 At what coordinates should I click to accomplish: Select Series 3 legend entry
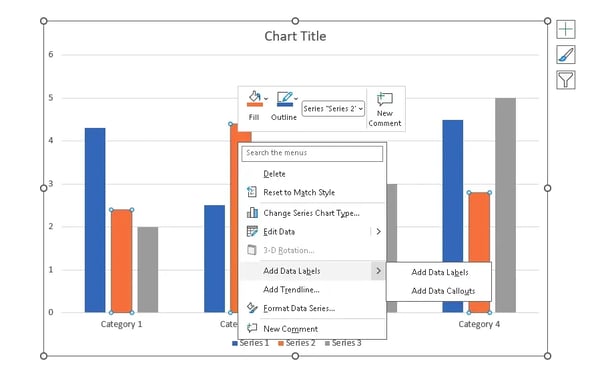point(343,343)
